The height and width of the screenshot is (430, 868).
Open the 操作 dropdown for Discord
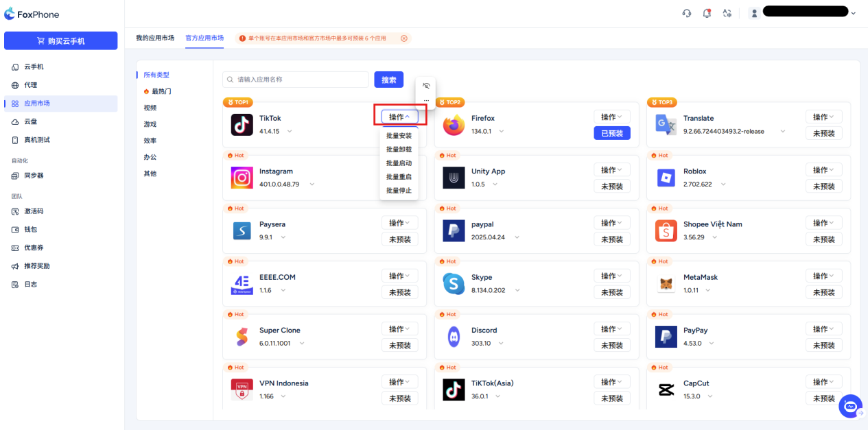pos(611,329)
